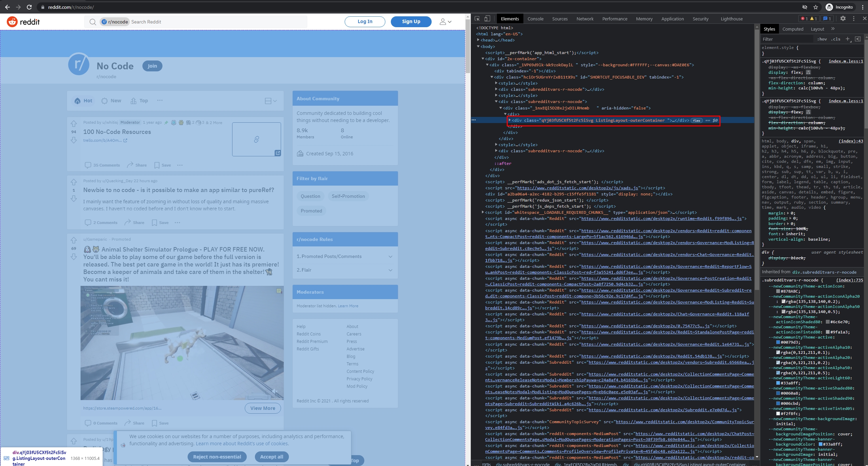Toggle the flex badge on the selected div
The height and width of the screenshot is (466, 868).
tap(697, 120)
